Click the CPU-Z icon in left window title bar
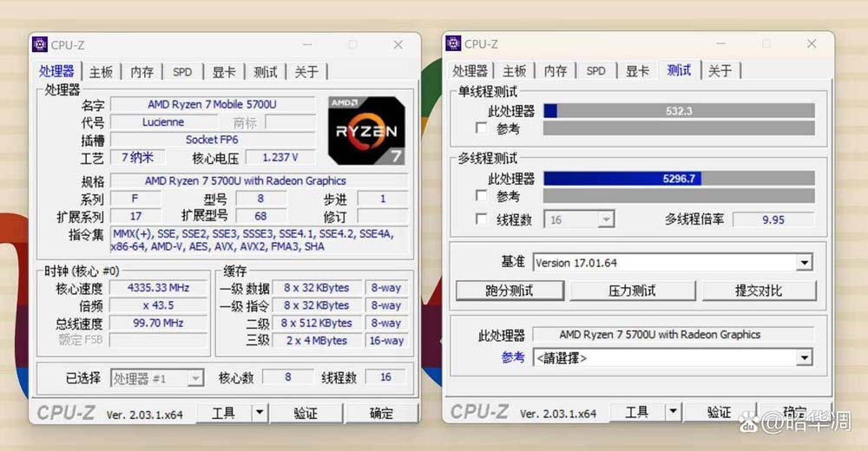Viewport: 868px width, 451px height. click(40, 45)
